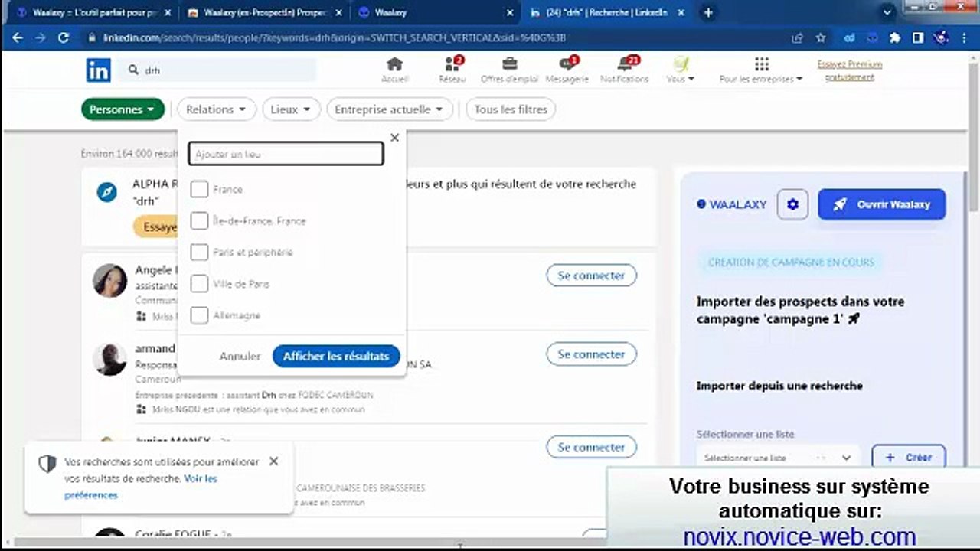
Task: Switch to the third Waalaxy tab
Action: 436,13
